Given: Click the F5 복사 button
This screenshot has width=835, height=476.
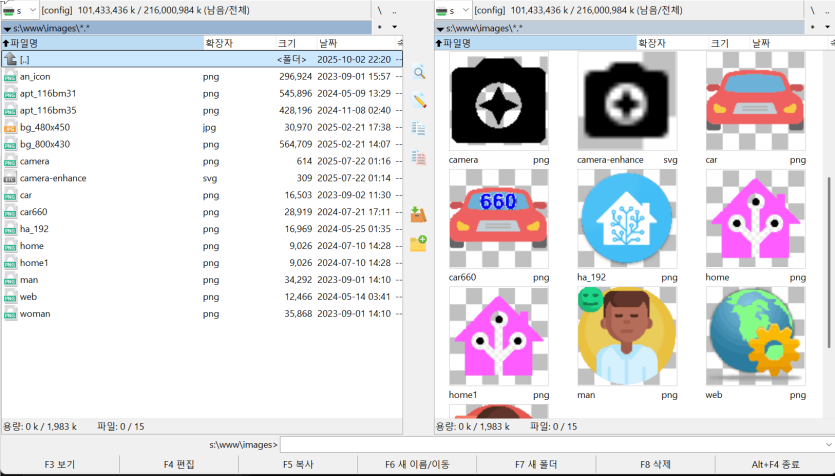Looking at the screenshot, I should [298, 464].
